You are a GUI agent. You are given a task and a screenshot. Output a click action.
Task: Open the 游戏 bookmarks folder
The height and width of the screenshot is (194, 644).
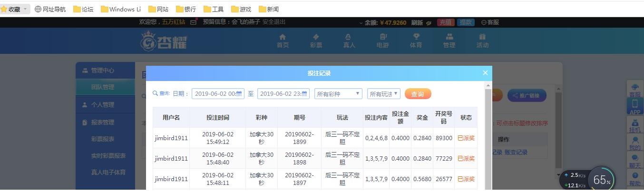coord(241,9)
